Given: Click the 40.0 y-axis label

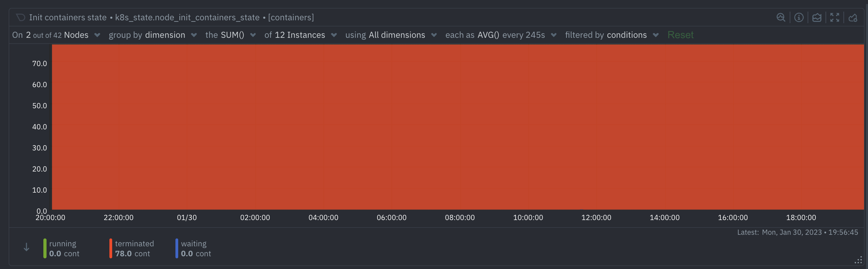Looking at the screenshot, I should click(39, 127).
